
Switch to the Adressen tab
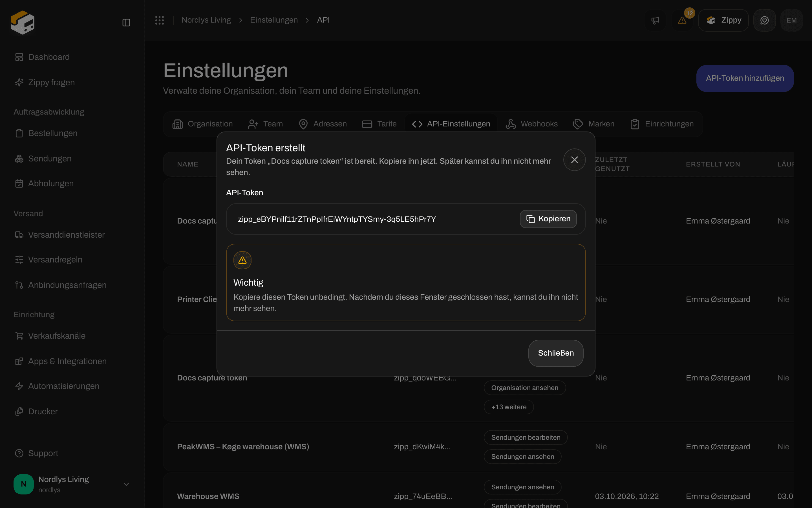pos(323,124)
